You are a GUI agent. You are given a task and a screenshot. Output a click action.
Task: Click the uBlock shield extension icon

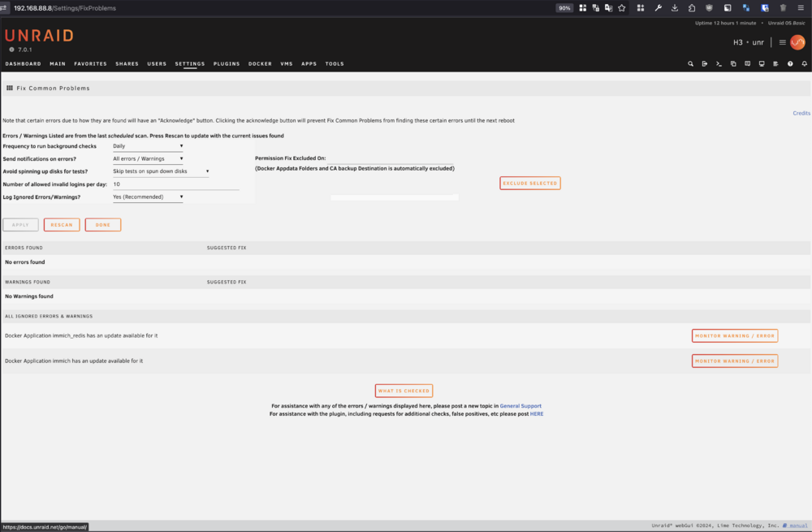click(x=710, y=8)
